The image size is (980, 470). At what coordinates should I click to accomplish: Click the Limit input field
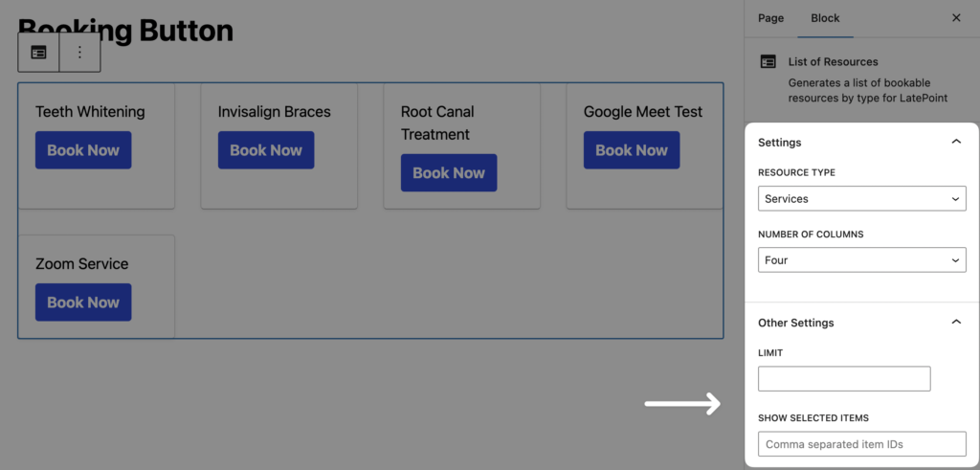pyautogui.click(x=844, y=379)
